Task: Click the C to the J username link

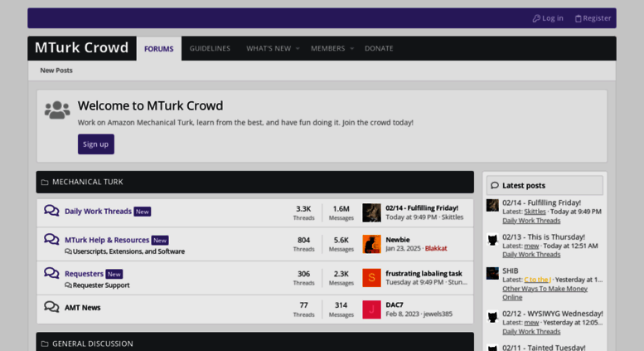Action: [x=538, y=280]
